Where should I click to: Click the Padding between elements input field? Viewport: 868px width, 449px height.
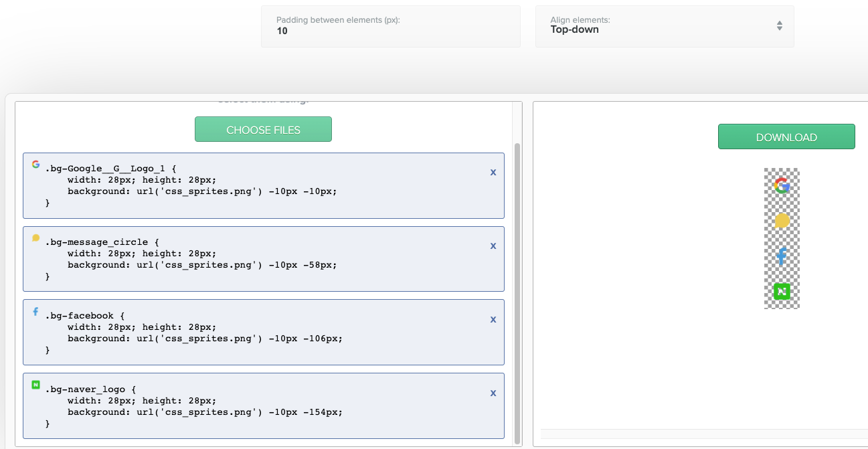[x=391, y=26]
